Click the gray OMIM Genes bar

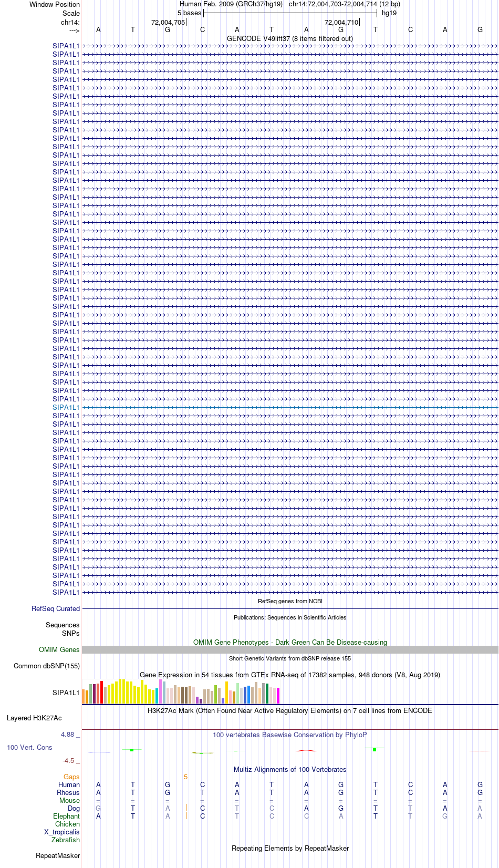point(290,650)
